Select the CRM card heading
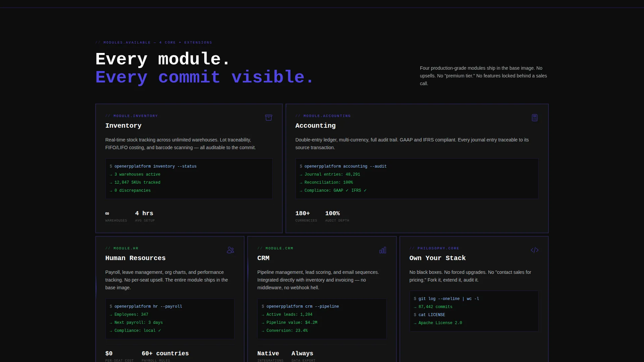 click(263, 258)
